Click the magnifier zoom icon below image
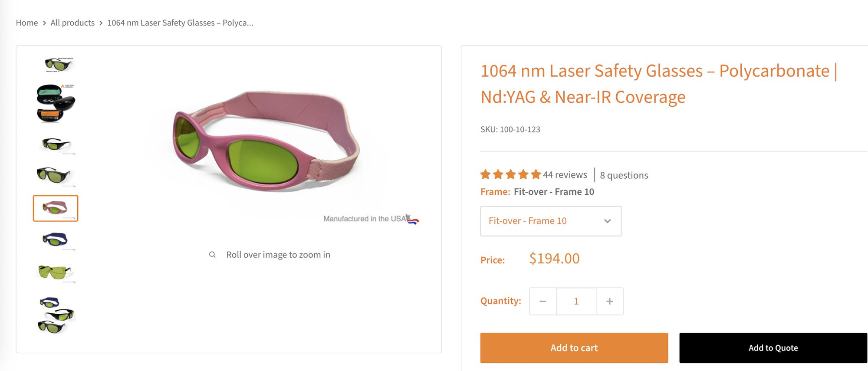Viewport: 868px width, 371px height. 212,255
